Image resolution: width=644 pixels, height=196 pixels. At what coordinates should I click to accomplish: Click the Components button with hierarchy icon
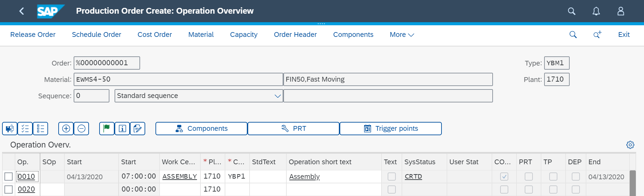(x=201, y=129)
